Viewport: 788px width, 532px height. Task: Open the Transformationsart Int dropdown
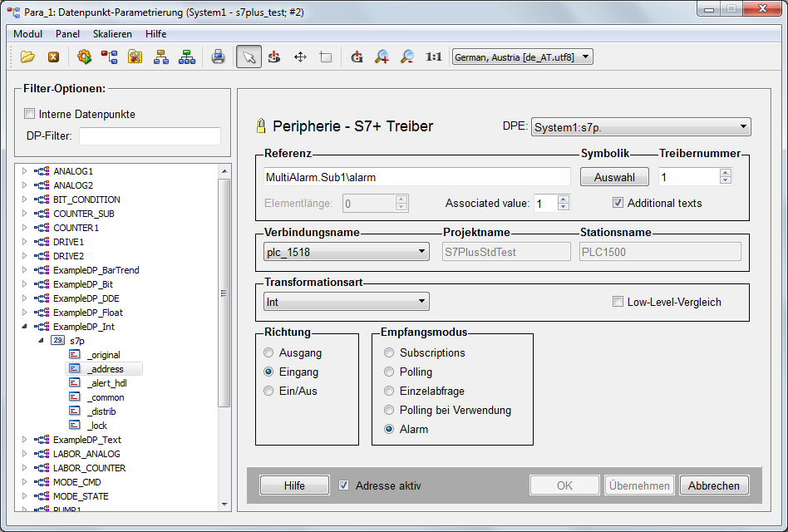point(346,302)
